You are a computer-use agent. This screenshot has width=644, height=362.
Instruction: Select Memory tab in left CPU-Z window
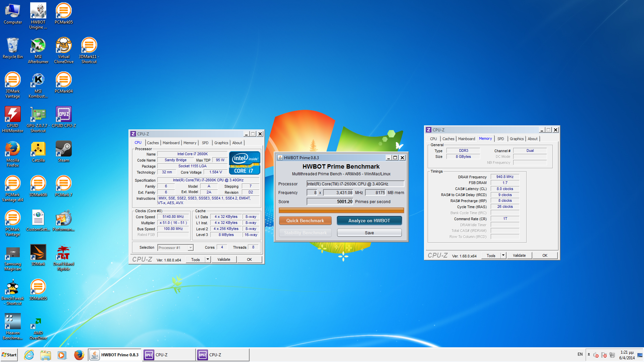click(190, 143)
